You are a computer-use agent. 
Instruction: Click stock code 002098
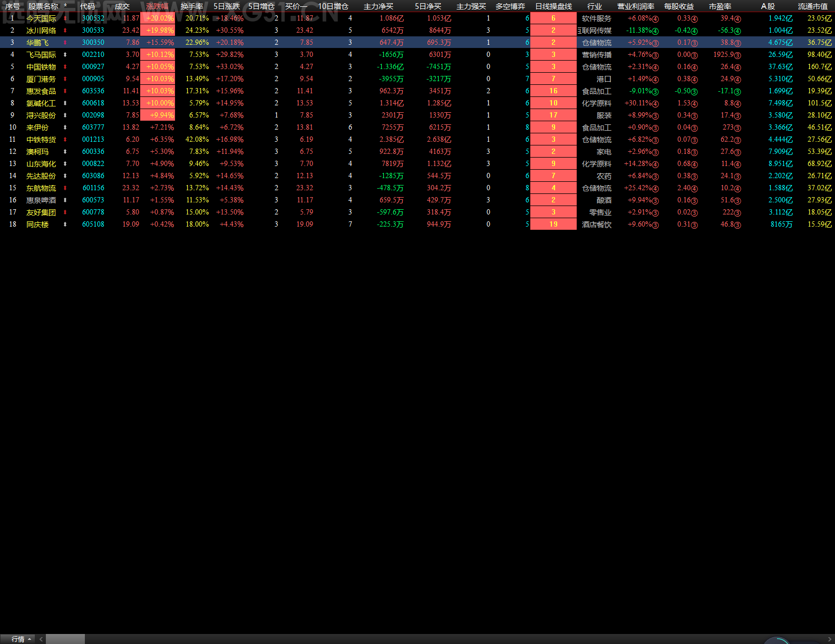coord(93,115)
